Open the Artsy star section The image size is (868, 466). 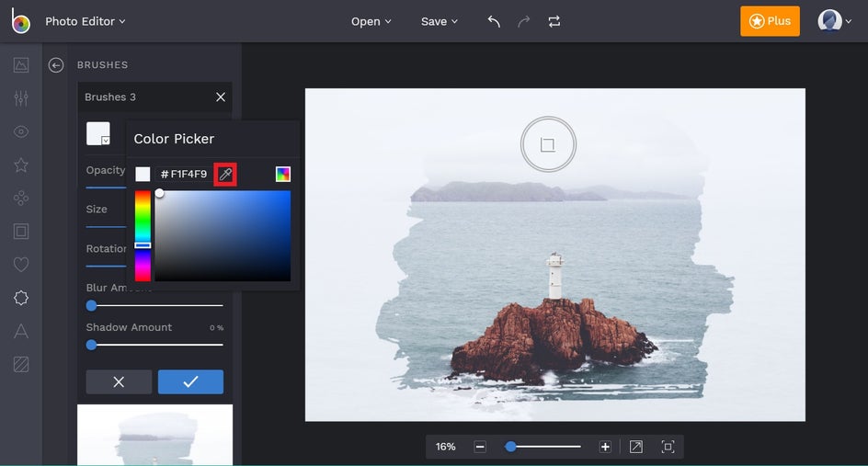click(21, 165)
